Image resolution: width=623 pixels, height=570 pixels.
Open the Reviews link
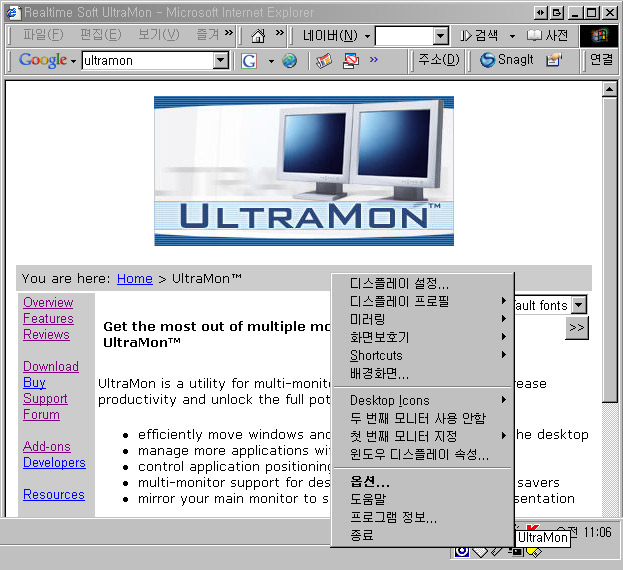tap(46, 334)
